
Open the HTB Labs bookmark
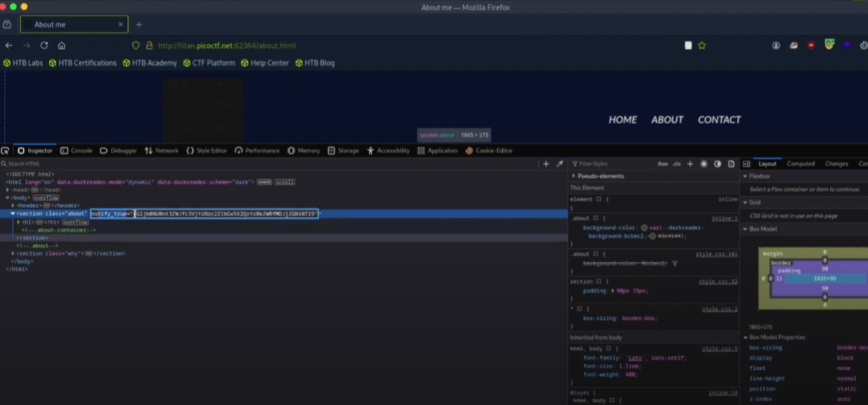(x=24, y=63)
